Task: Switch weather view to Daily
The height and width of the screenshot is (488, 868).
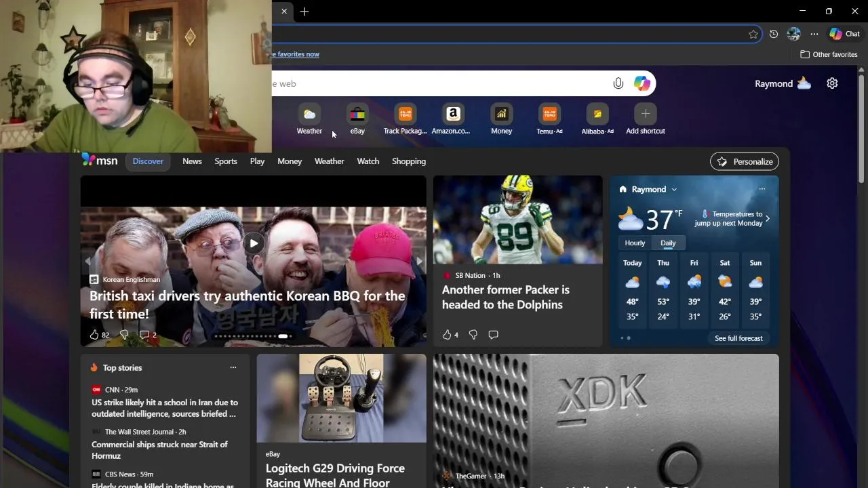Action: tap(668, 243)
